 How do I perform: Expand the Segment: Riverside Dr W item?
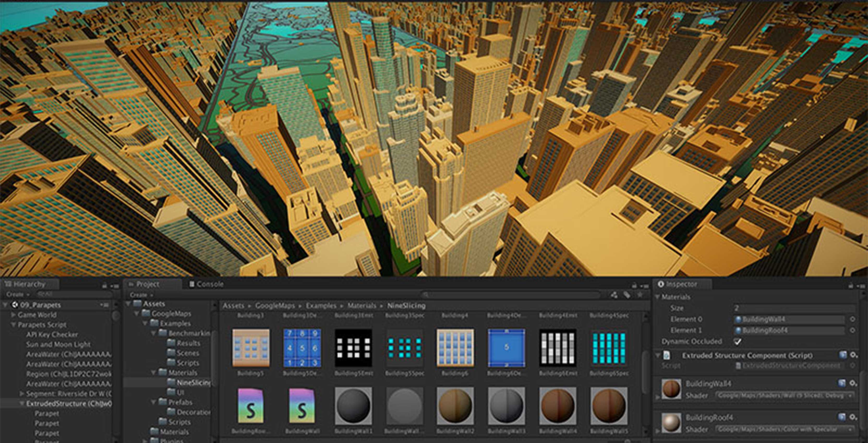(22, 394)
